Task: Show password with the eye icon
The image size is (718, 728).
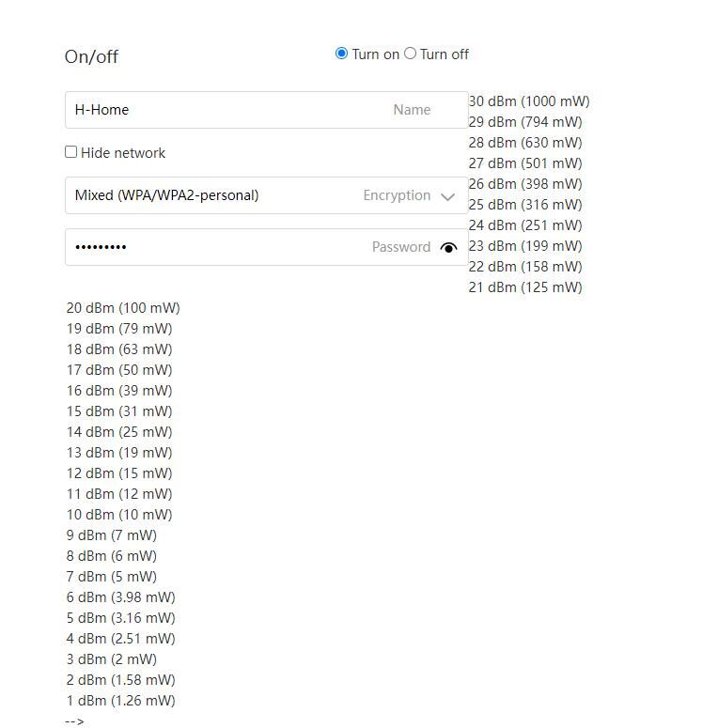Action: pyautogui.click(x=448, y=247)
